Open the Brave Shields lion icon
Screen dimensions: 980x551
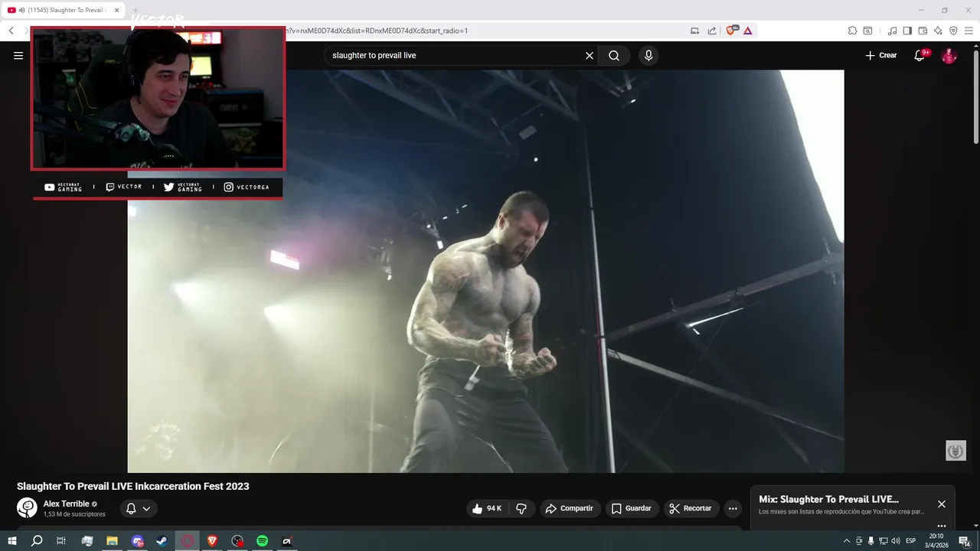tap(731, 31)
